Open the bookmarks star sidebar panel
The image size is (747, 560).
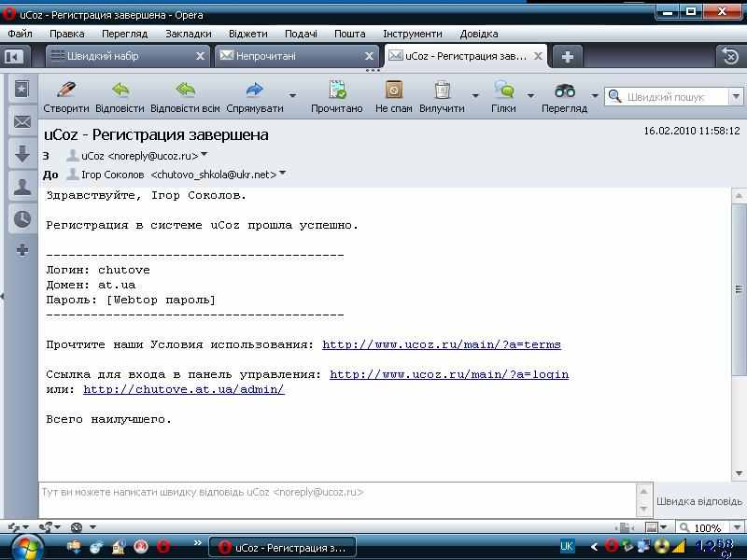tap(21, 89)
